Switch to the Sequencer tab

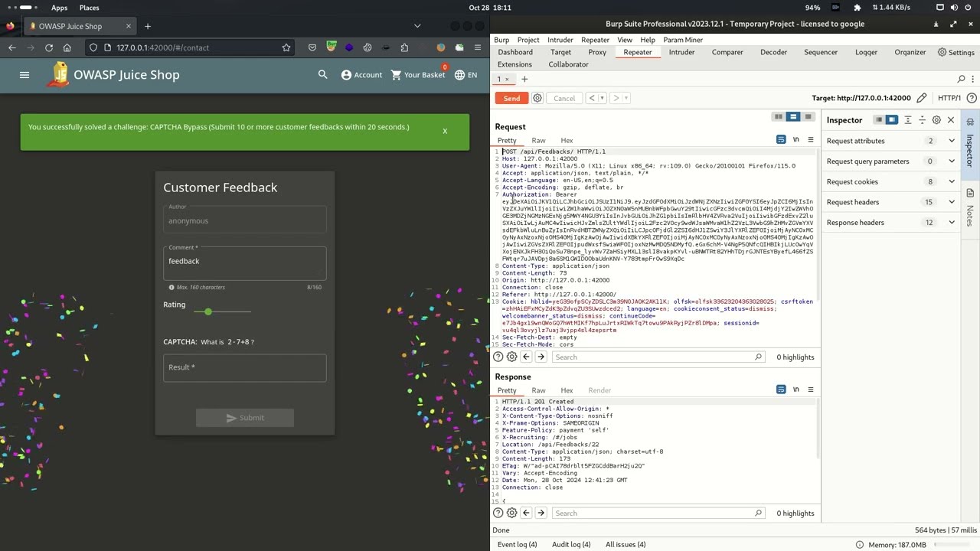(821, 52)
